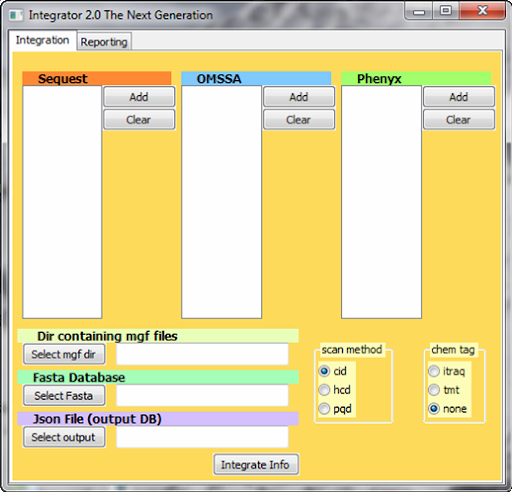This screenshot has width=512, height=492.
Task: Run the Integrate Info button
Action: tap(256, 465)
